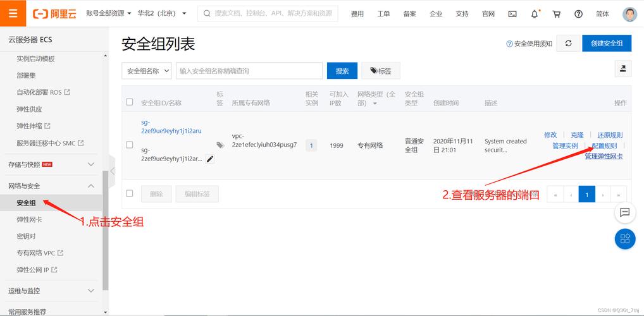Open the shopping cart icon

[557, 14]
